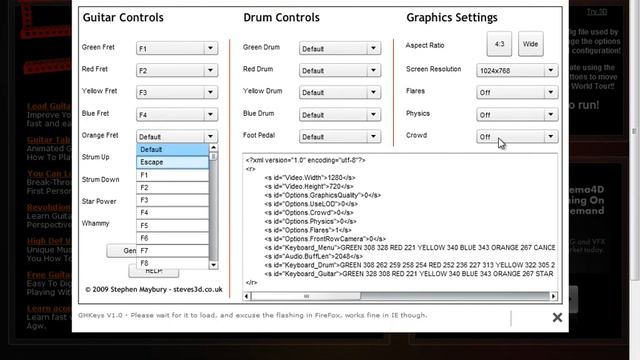Open the Guitar Tab link on background page
Image resolution: width=640 pixels, height=360 pixels.
click(x=49, y=140)
